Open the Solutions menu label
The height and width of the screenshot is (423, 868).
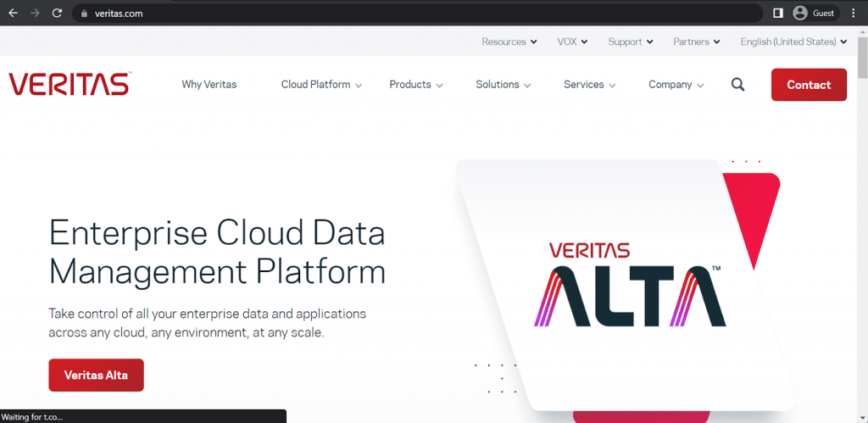pyautogui.click(x=497, y=85)
